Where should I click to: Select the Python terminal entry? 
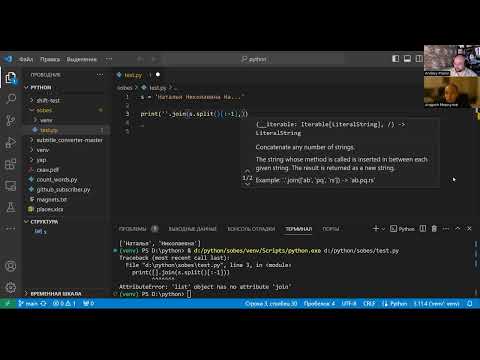coord(403,229)
